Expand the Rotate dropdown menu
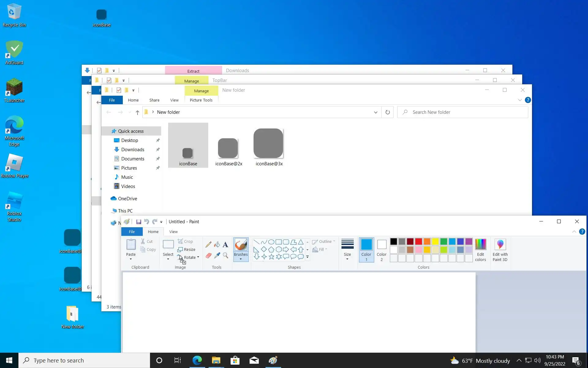The width and height of the screenshot is (588, 368). [198, 257]
